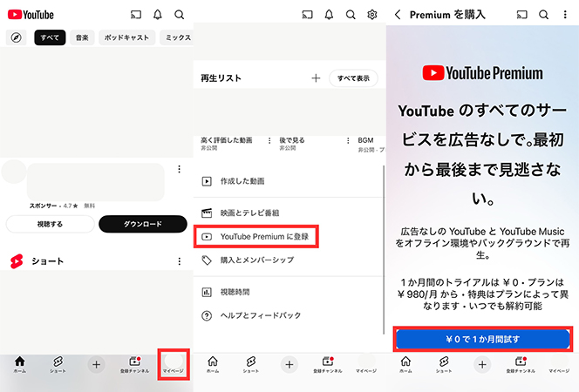Image resolution: width=579 pixels, height=392 pixels.
Task: Open three-dot menu of the ショート section
Action: pos(179,261)
